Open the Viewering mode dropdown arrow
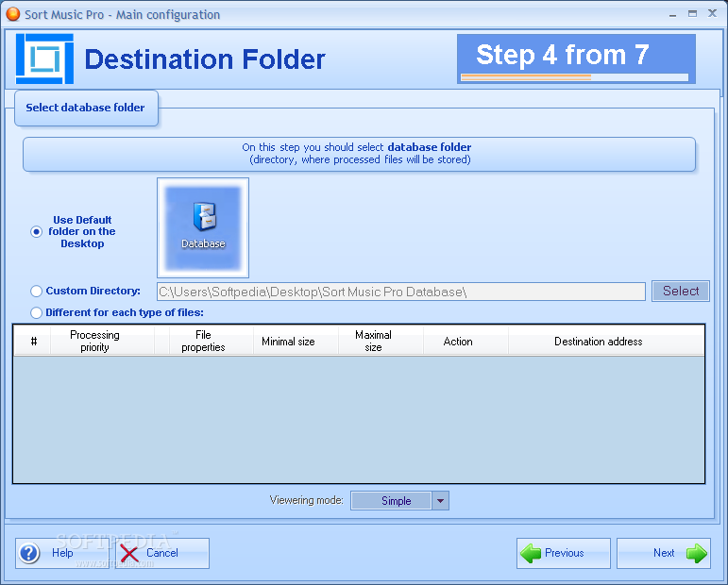 tap(441, 501)
